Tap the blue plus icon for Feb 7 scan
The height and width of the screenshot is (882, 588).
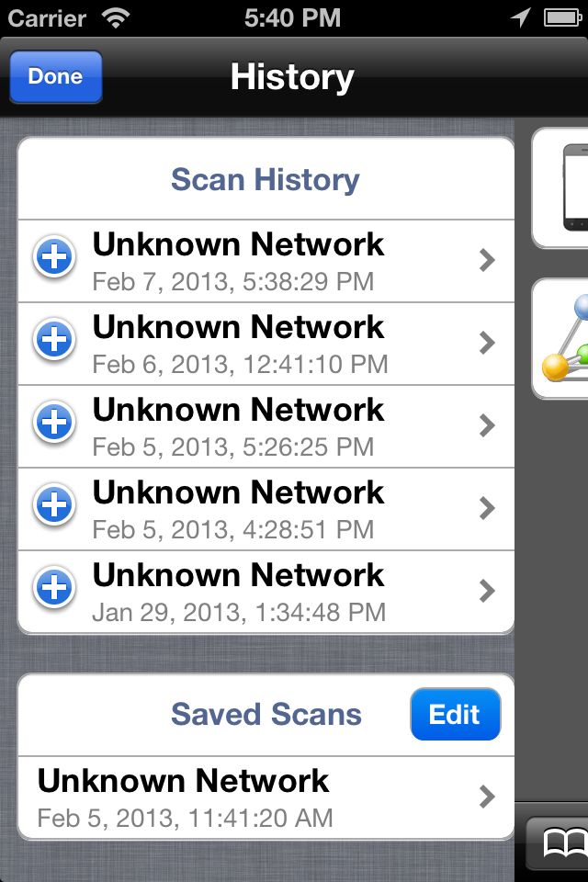(54, 257)
